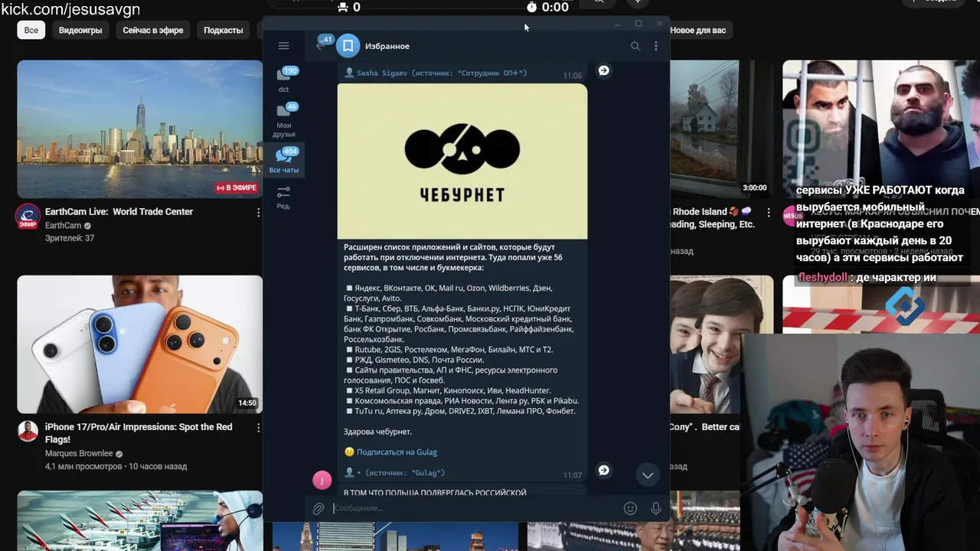The width and height of the screenshot is (980, 551).
Task: Focus the Сообщение input field
Action: [475, 508]
